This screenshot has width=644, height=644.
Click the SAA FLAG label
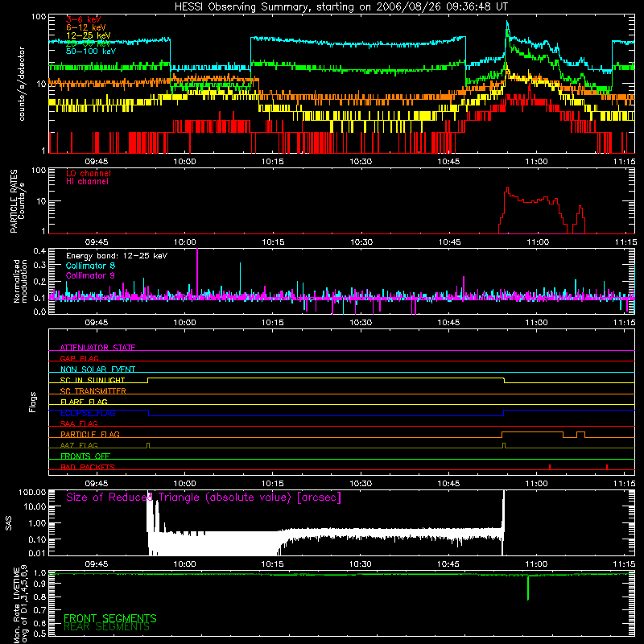(x=79, y=423)
